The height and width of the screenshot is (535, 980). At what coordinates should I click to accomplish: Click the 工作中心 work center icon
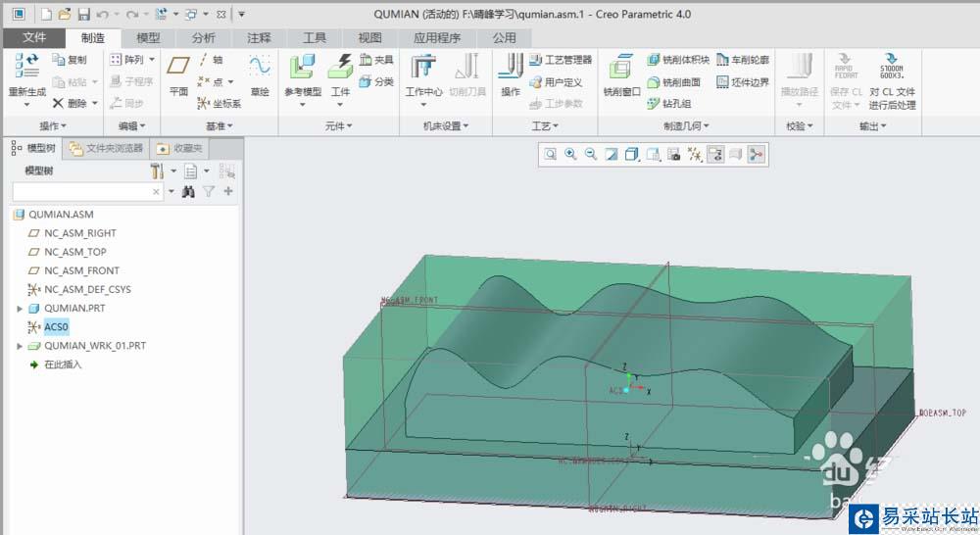(423, 67)
